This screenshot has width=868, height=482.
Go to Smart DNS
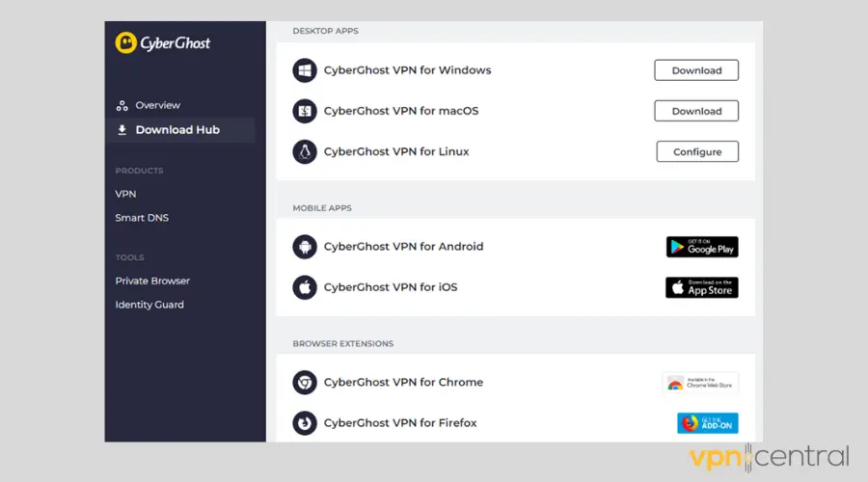[x=142, y=218]
